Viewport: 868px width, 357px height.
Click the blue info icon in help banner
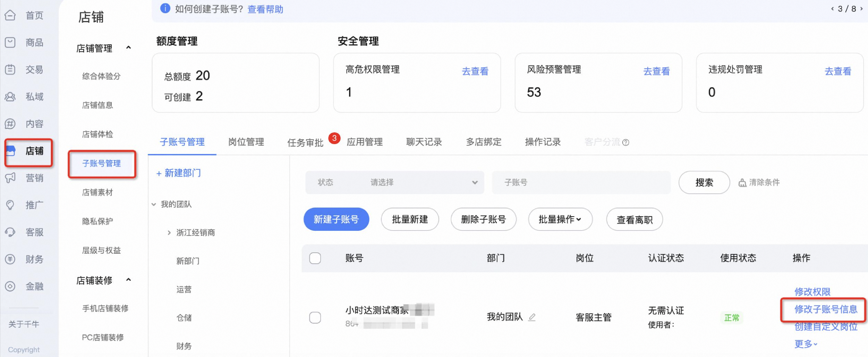(x=165, y=8)
